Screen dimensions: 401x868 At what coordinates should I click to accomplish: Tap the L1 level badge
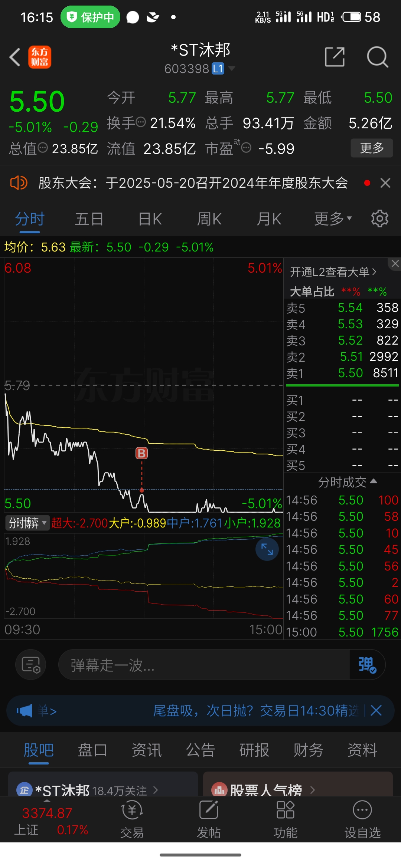pyautogui.click(x=218, y=69)
